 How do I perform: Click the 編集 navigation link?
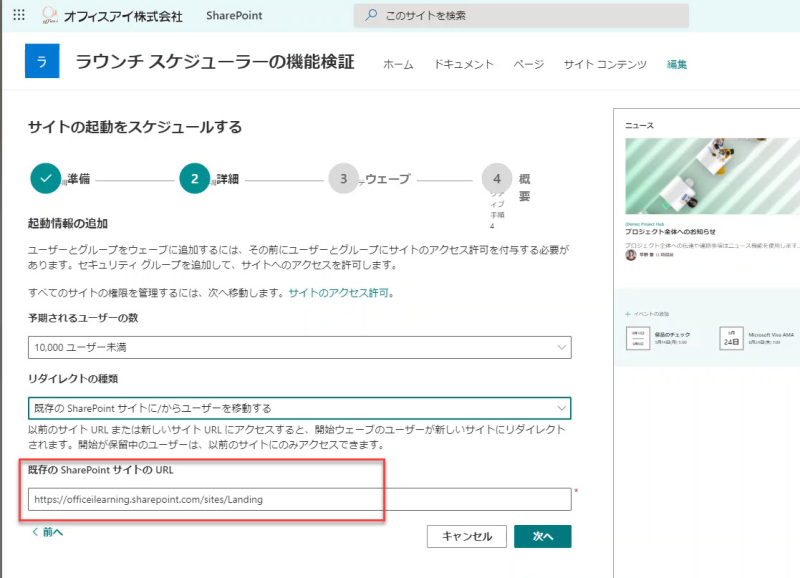[x=677, y=64]
